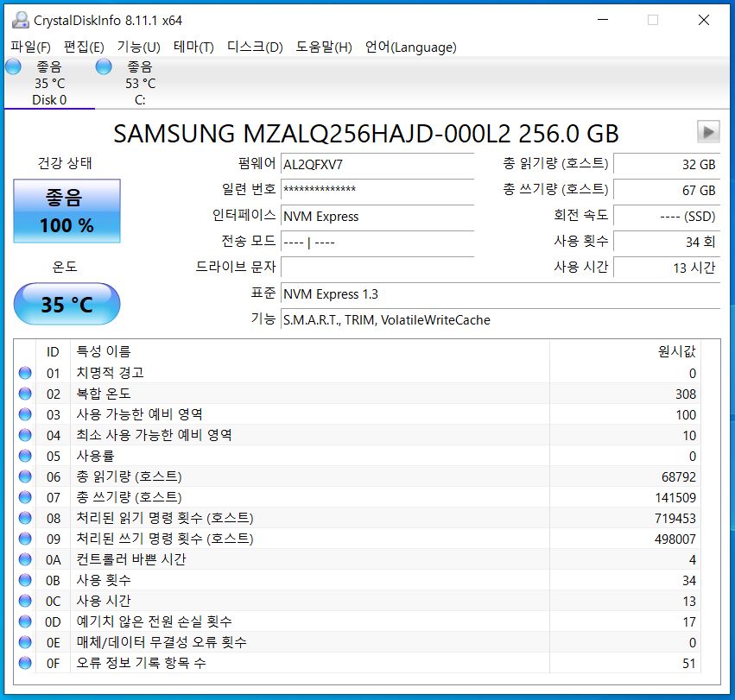Image resolution: width=735 pixels, height=700 pixels.
Task: Click status orb for C: drive
Action: 104,67
